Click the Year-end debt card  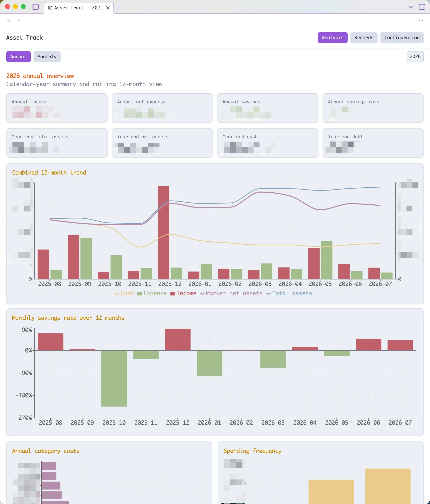pos(373,143)
